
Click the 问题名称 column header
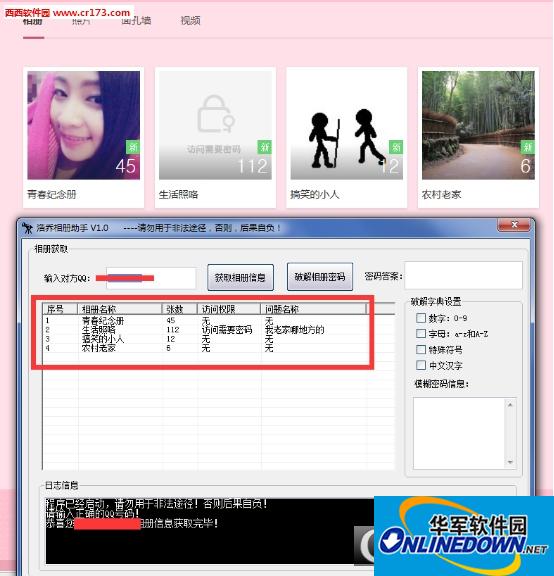pos(314,309)
